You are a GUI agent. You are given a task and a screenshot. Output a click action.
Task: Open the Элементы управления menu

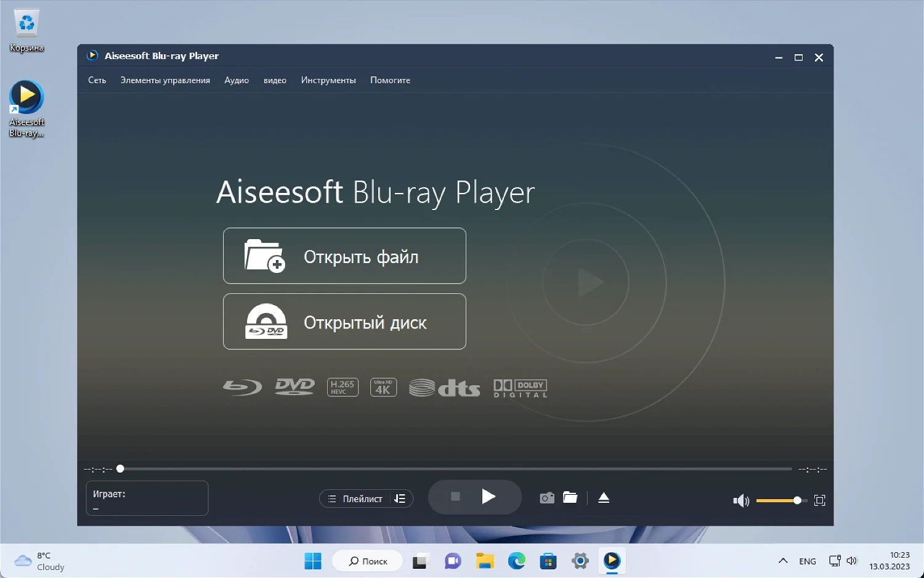pos(165,80)
